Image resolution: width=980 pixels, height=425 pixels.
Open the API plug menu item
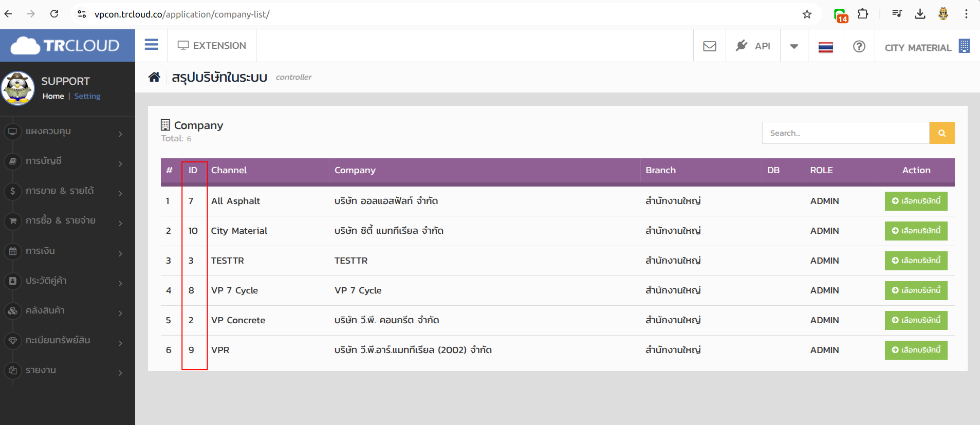point(753,46)
